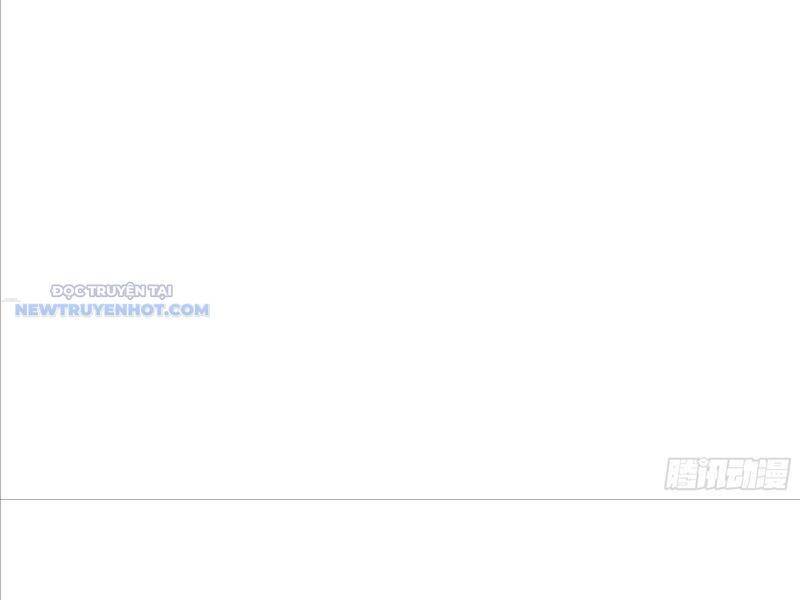This screenshot has height=600, width=800.
Task: Click the 动 character in the logo
Action: click(x=742, y=473)
